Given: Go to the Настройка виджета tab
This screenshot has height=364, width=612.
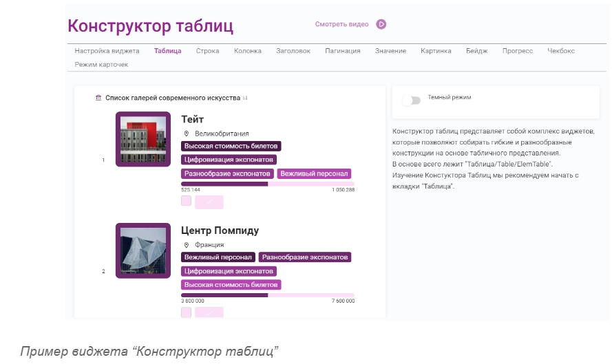Looking at the screenshot, I should (x=107, y=51).
